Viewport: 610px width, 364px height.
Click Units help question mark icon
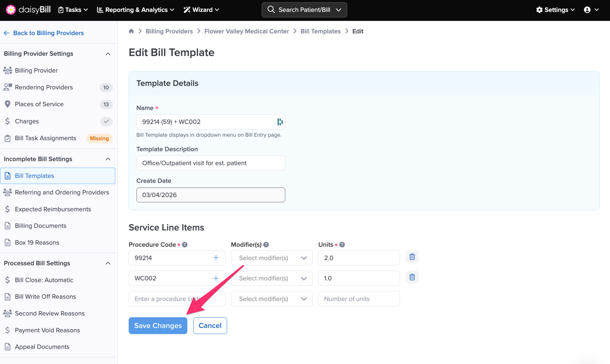coord(342,245)
